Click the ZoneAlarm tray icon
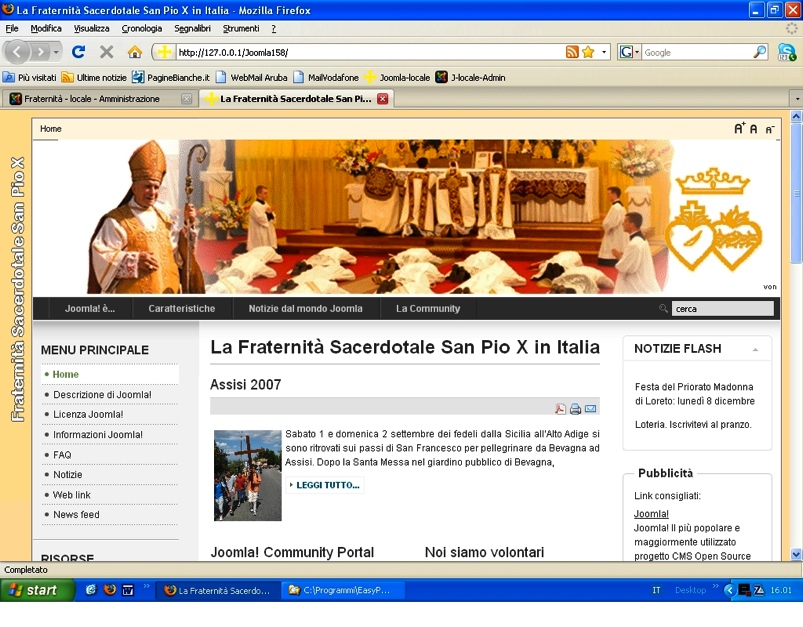The image size is (803, 627). [x=759, y=590]
